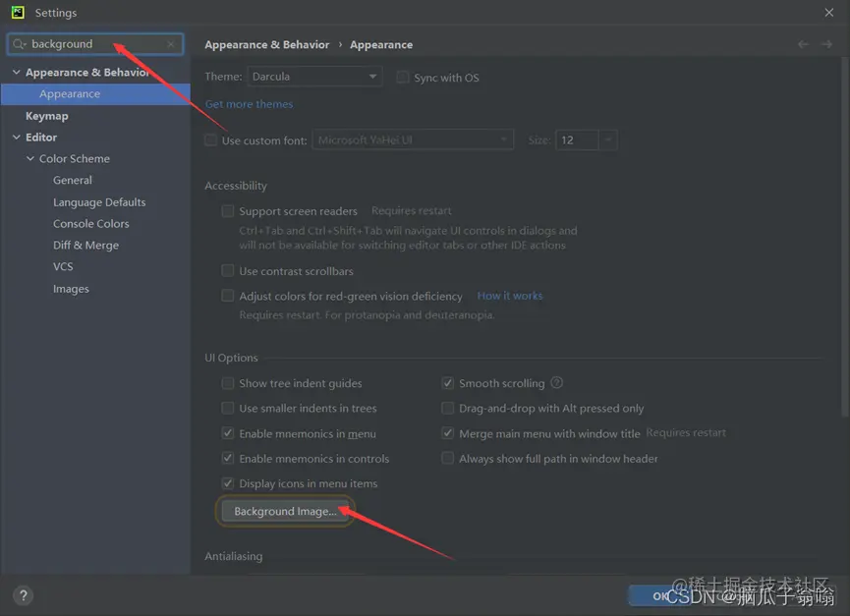This screenshot has width=850, height=616.
Task: Click Appearance & Behavior breadcrumb
Action: (x=266, y=44)
